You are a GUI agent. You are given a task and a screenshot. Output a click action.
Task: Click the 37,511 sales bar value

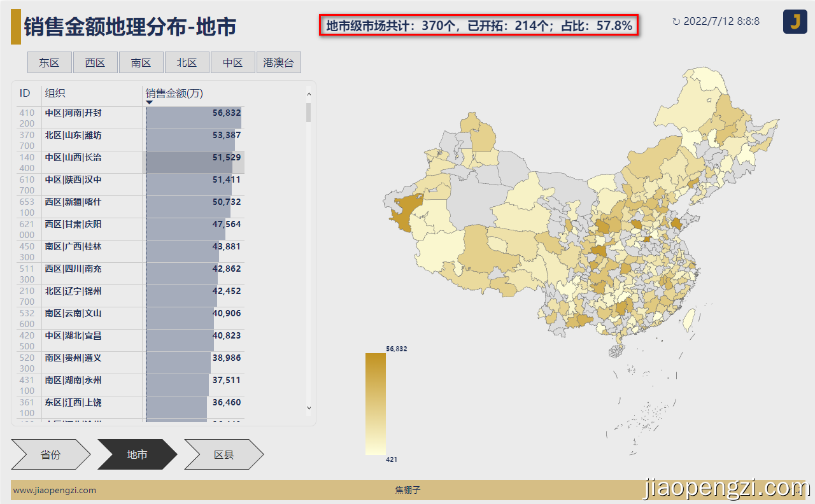point(227,380)
